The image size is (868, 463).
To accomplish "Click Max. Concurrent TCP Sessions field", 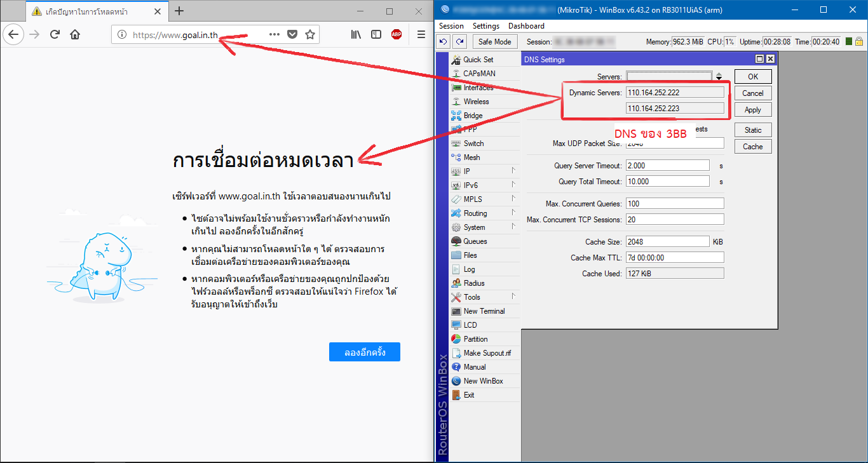I will click(675, 219).
